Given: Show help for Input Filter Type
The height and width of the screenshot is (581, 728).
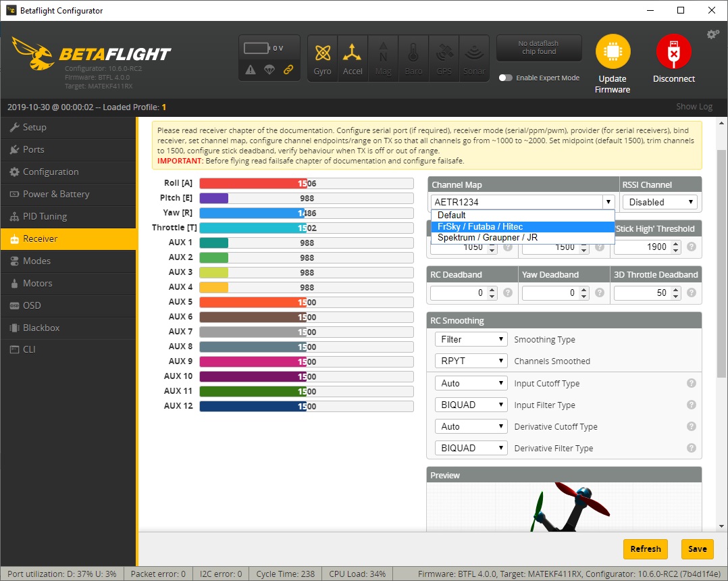Looking at the screenshot, I should [692, 405].
